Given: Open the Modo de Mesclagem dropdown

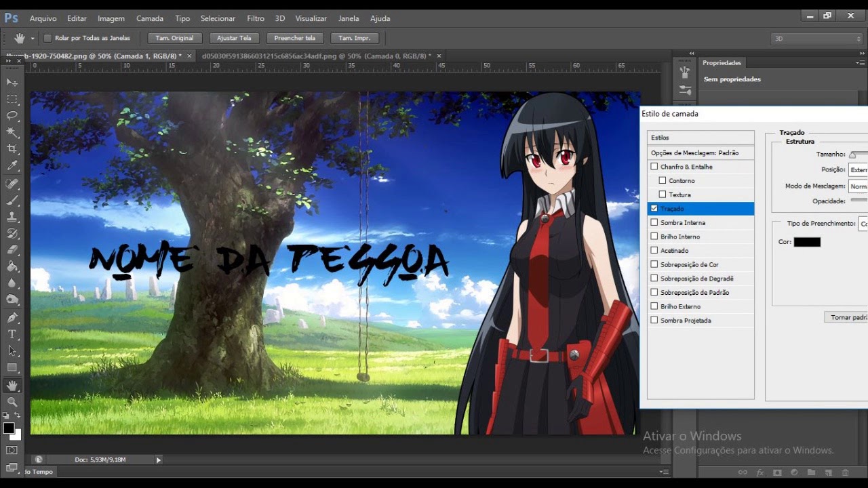Looking at the screenshot, I should pos(859,186).
